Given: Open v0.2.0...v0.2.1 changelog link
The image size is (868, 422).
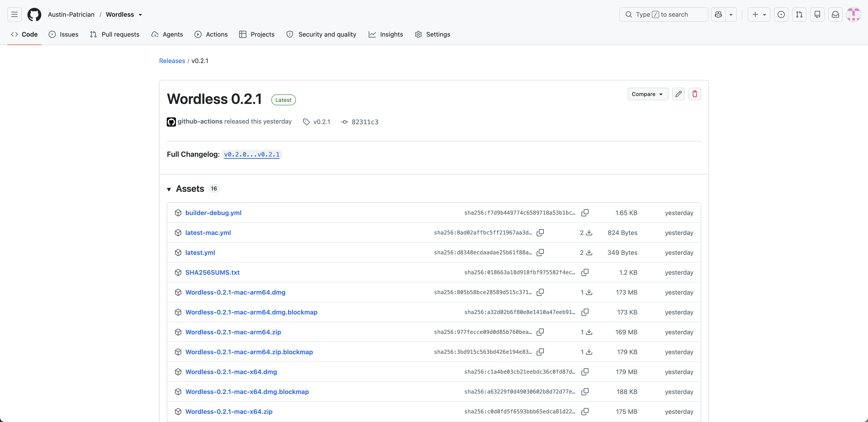Looking at the screenshot, I should 252,154.
